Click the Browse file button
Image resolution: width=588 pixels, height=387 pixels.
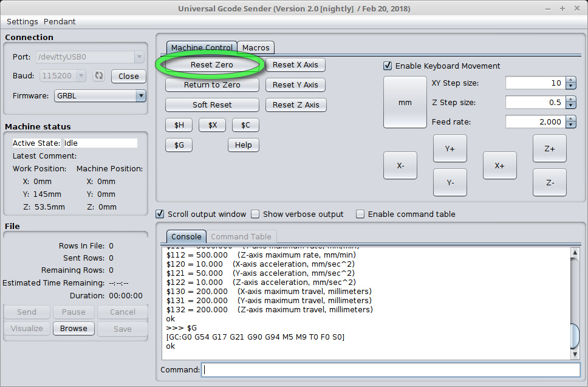73,328
